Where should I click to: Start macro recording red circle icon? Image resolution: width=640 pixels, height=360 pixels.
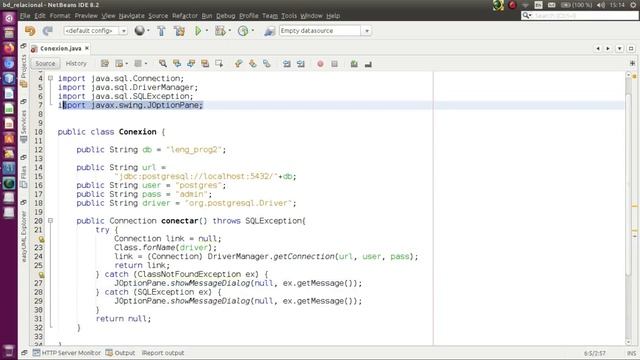point(320,64)
